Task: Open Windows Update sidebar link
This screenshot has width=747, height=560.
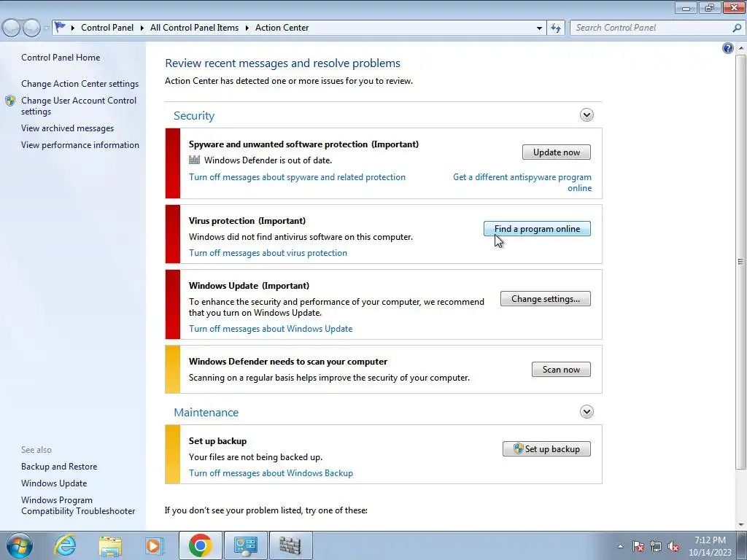Action: tap(54, 483)
